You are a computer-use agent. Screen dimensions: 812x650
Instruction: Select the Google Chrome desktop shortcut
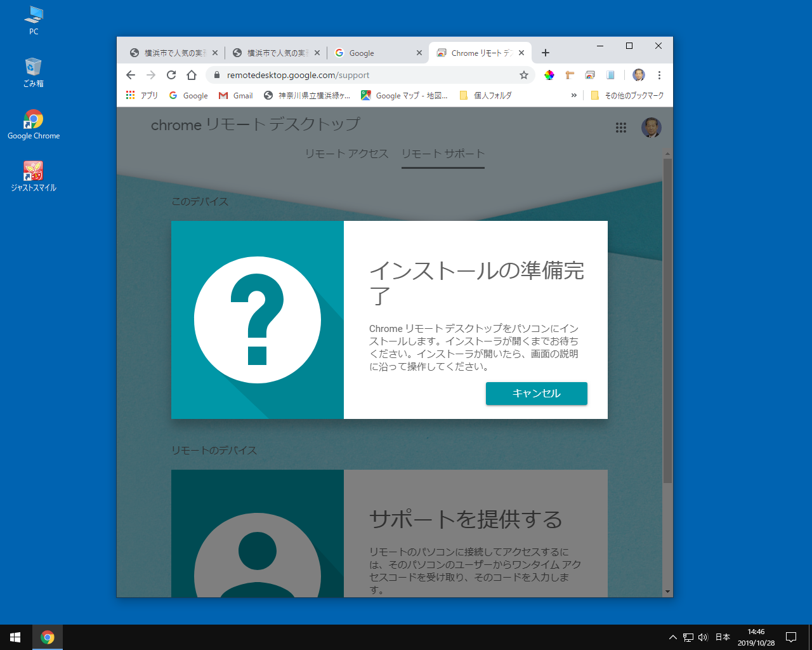pos(34,124)
